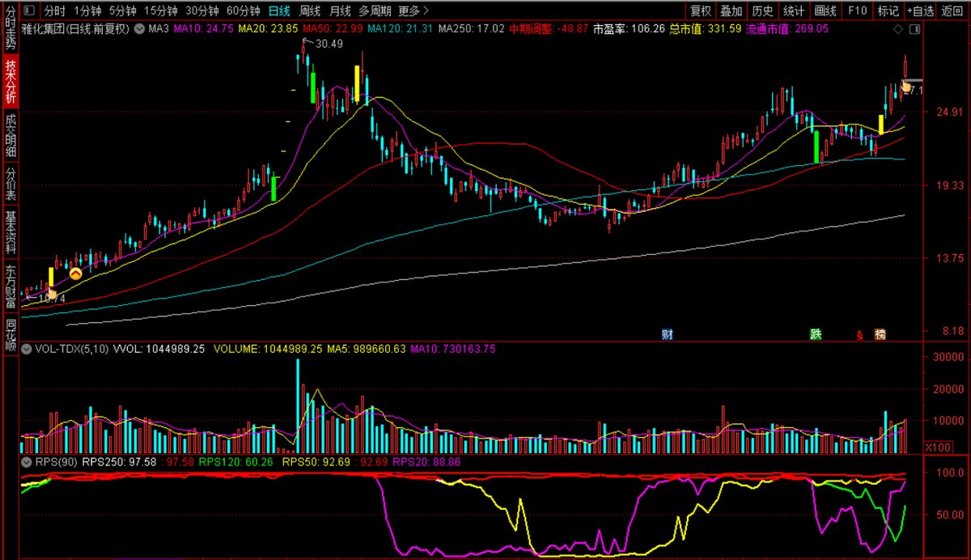This screenshot has height=560, width=971.
Task: Click the blue 财 finance marker
Action: click(x=668, y=333)
